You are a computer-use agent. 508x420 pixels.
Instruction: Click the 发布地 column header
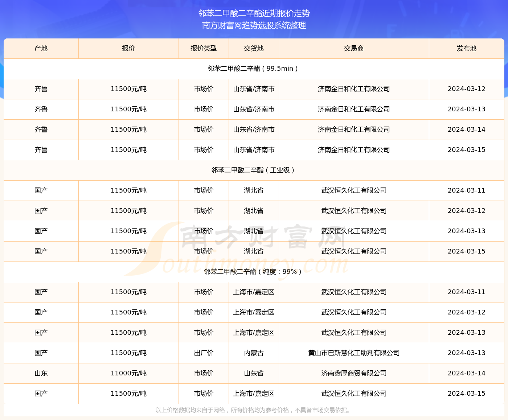coord(466,48)
